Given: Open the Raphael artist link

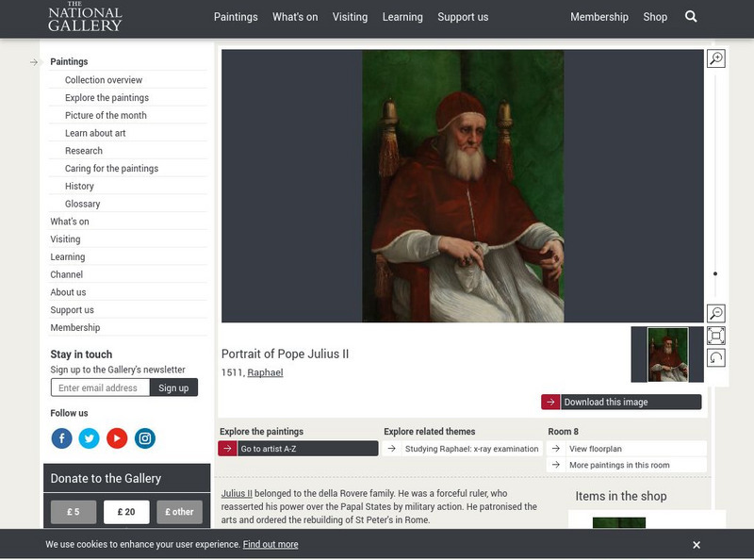Looking at the screenshot, I should (265, 372).
